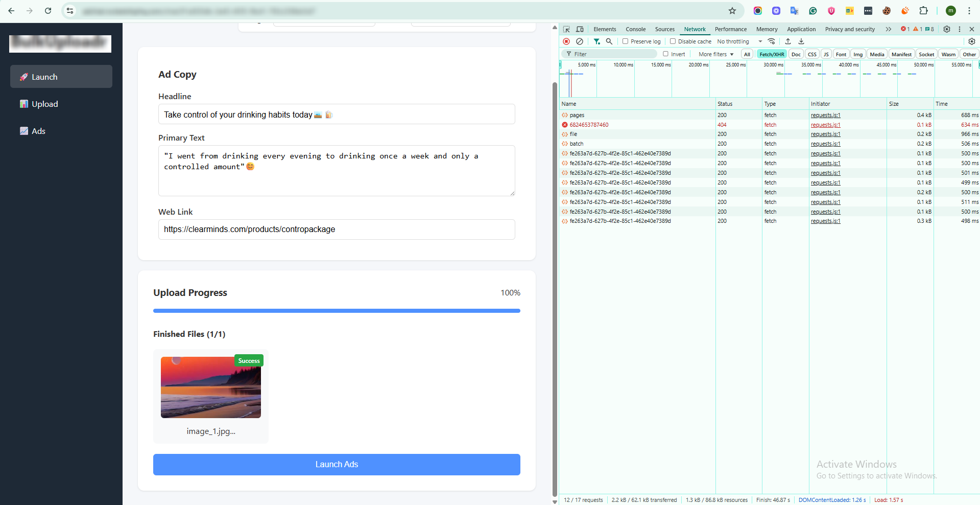
Task: Click the inspect element picker icon
Action: [566, 29]
